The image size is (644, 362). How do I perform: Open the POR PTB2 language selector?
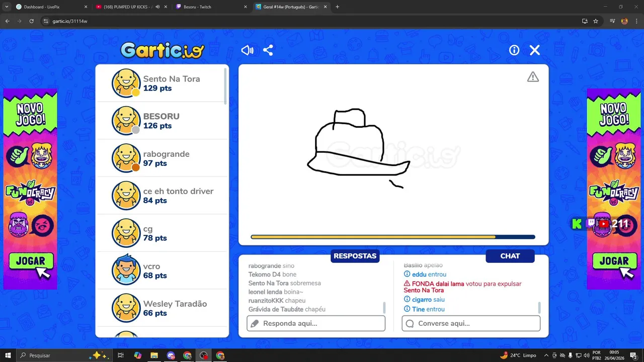[x=597, y=355]
